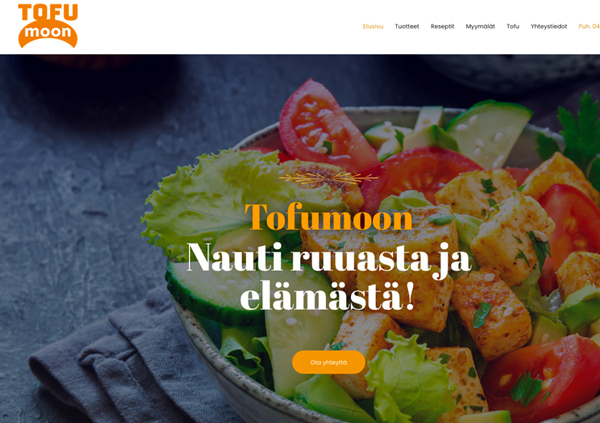Viewport: 600px width, 423px height.
Task: Click the orange Ota yhteyttä button
Action: (329, 362)
